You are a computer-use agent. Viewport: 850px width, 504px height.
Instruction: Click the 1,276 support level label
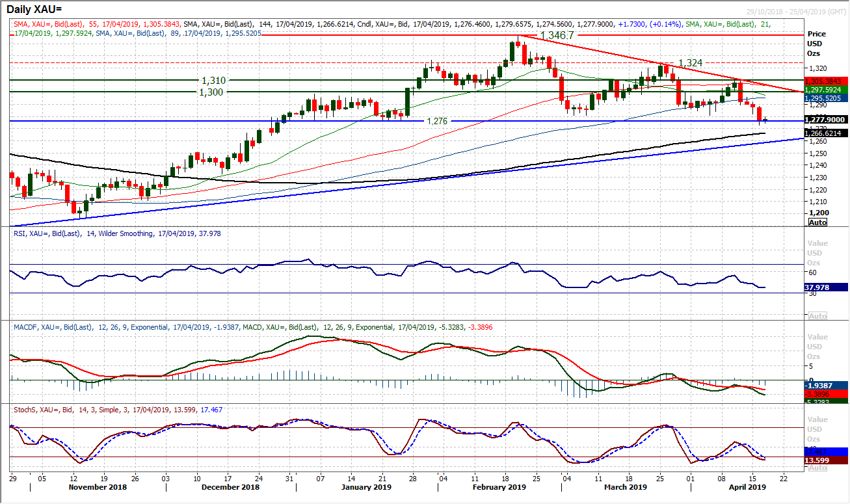(x=437, y=121)
